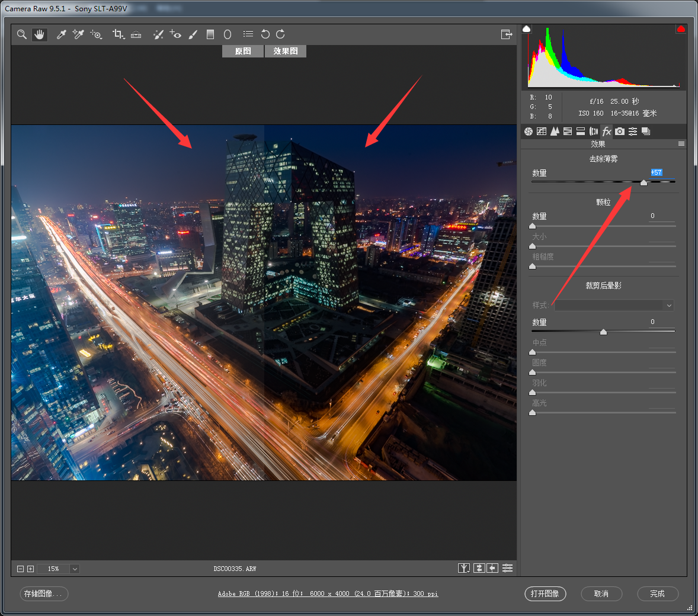Choose the Crop tool
The height and width of the screenshot is (616, 698).
pyautogui.click(x=117, y=34)
